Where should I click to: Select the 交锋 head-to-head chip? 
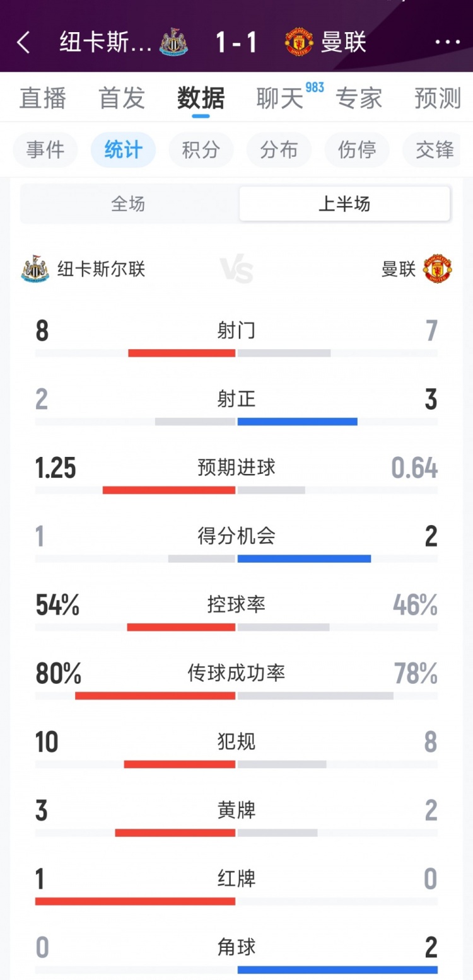[x=435, y=150]
